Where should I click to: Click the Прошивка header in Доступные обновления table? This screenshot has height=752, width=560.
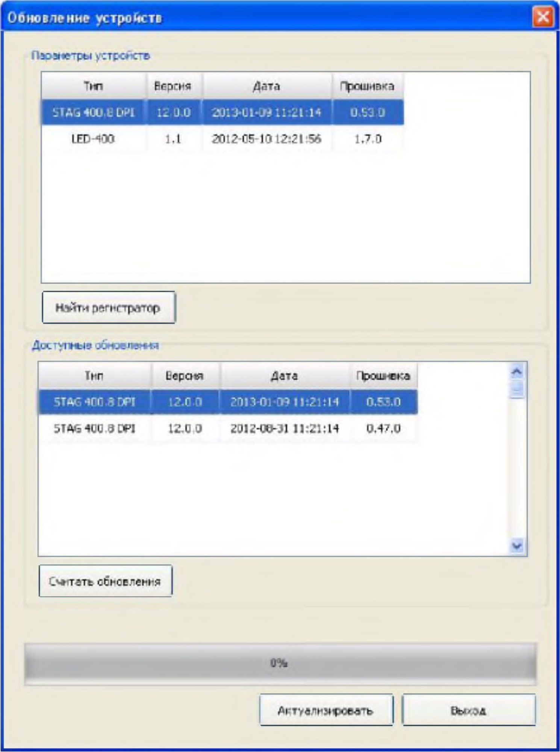click(x=383, y=376)
